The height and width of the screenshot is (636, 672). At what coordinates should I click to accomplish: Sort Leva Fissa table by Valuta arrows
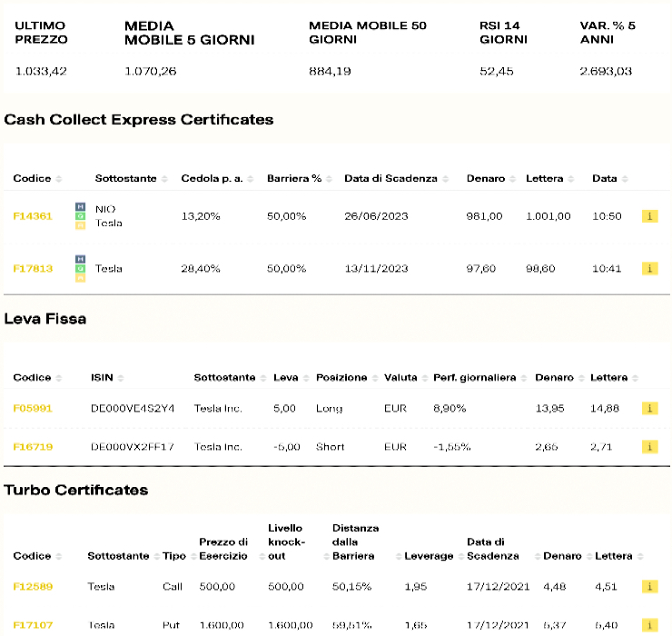click(x=425, y=378)
